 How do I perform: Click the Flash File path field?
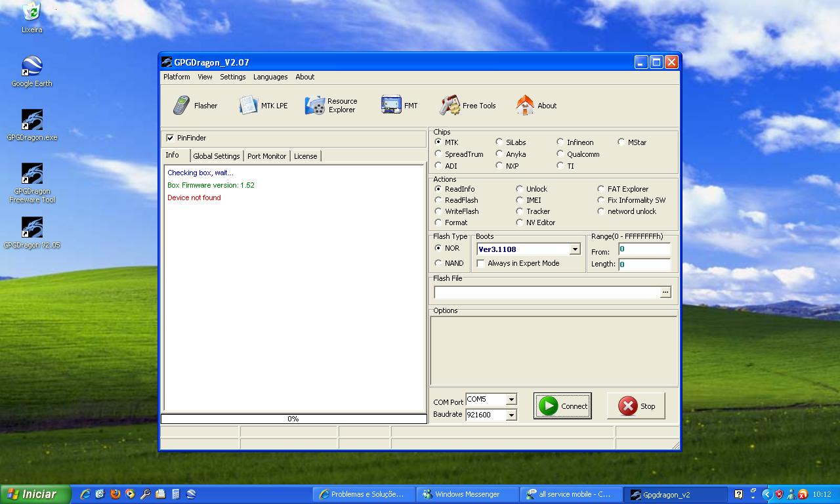[x=547, y=292]
